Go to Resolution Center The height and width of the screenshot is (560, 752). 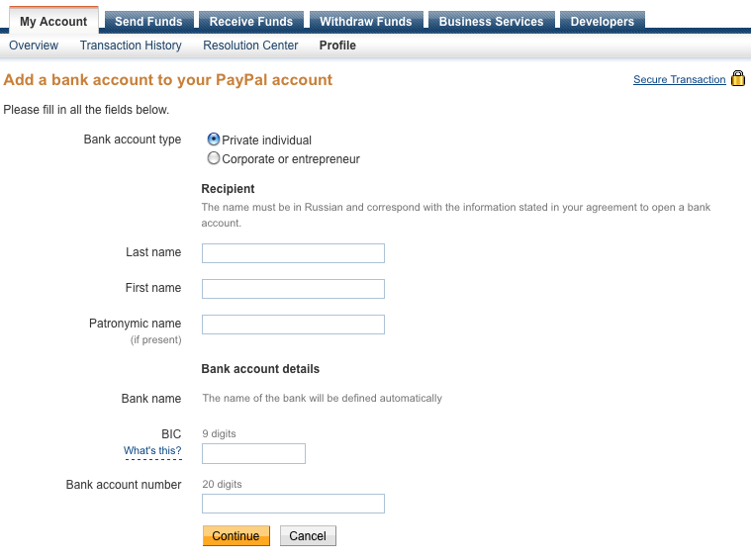pos(251,46)
